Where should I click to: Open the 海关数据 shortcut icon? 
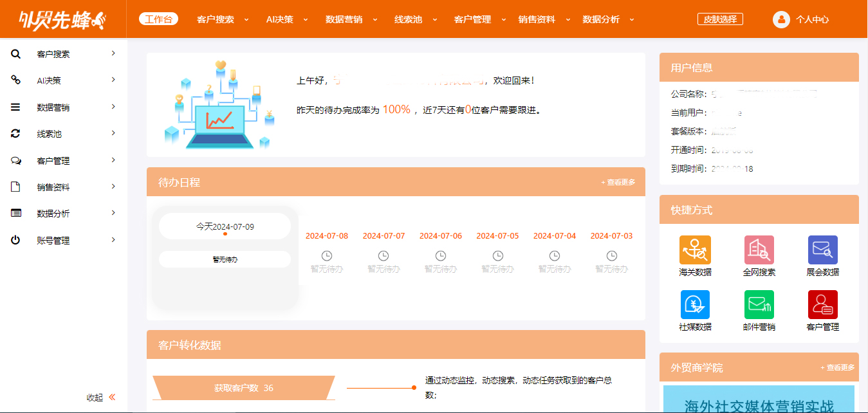tap(695, 250)
